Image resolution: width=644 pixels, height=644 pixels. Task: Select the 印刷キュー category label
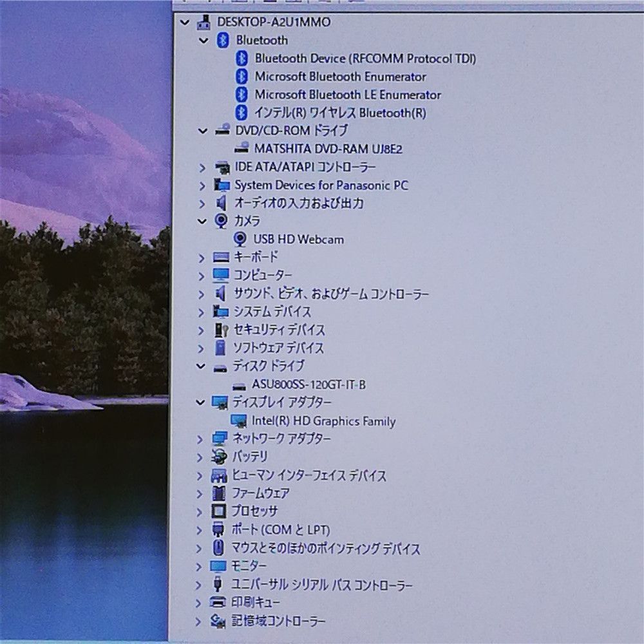point(254,603)
